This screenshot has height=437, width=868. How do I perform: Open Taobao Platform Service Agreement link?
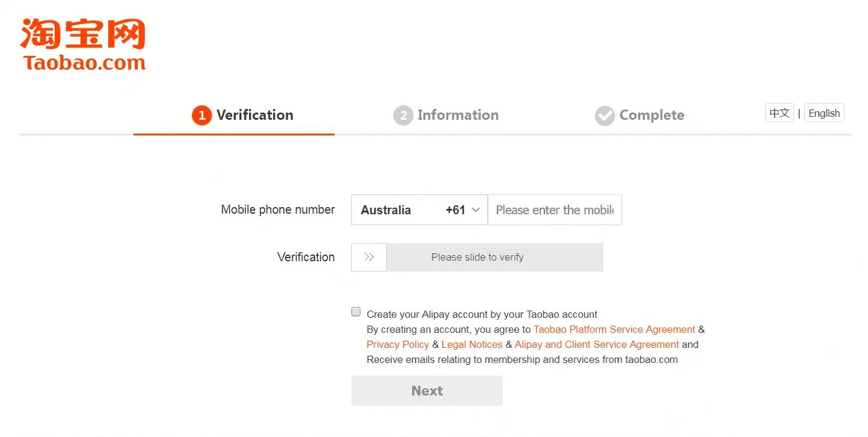click(x=614, y=329)
